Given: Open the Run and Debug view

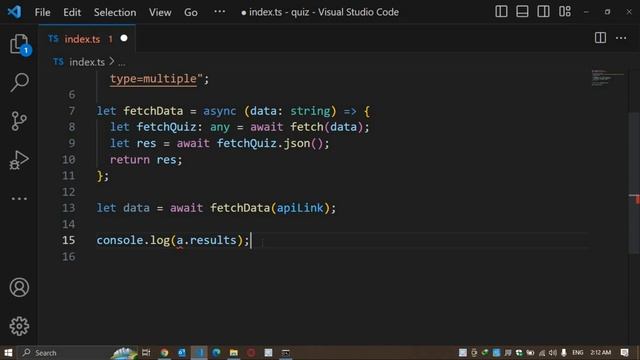Looking at the screenshot, I should pyautogui.click(x=19, y=160).
